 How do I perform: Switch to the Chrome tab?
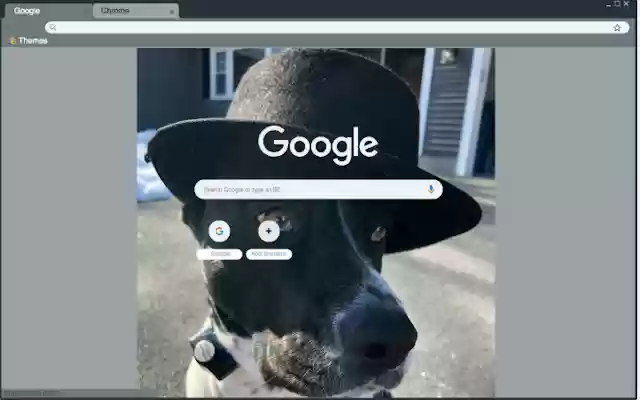coord(136,11)
